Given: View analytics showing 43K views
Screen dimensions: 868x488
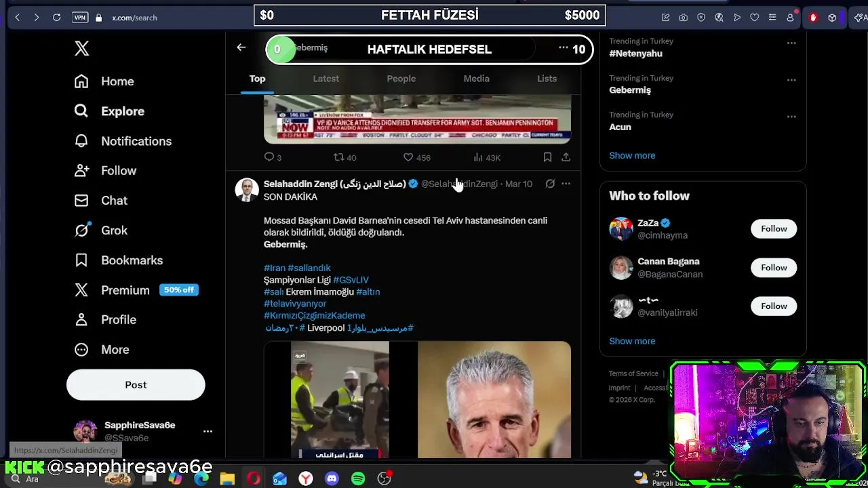Looking at the screenshot, I should click(486, 157).
